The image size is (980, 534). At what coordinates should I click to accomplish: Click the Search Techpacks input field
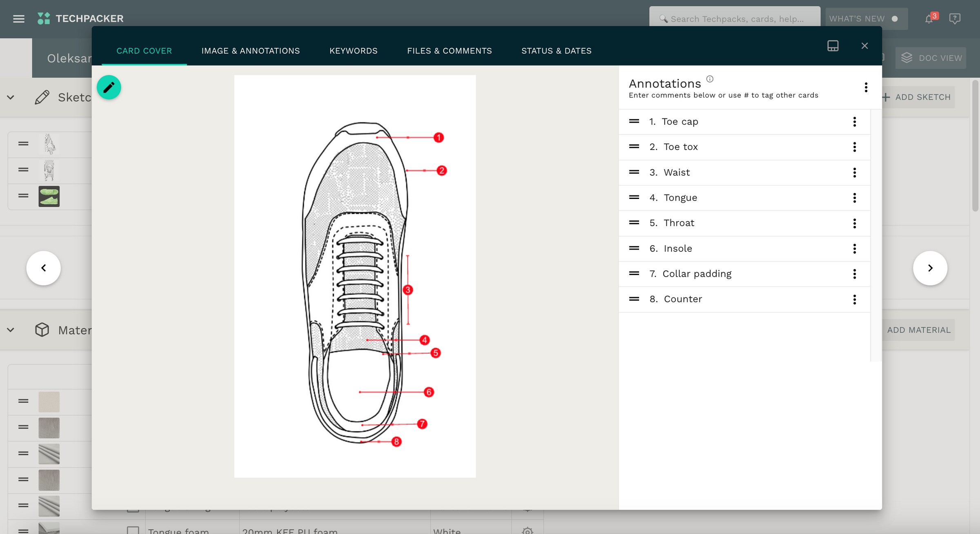tap(735, 18)
